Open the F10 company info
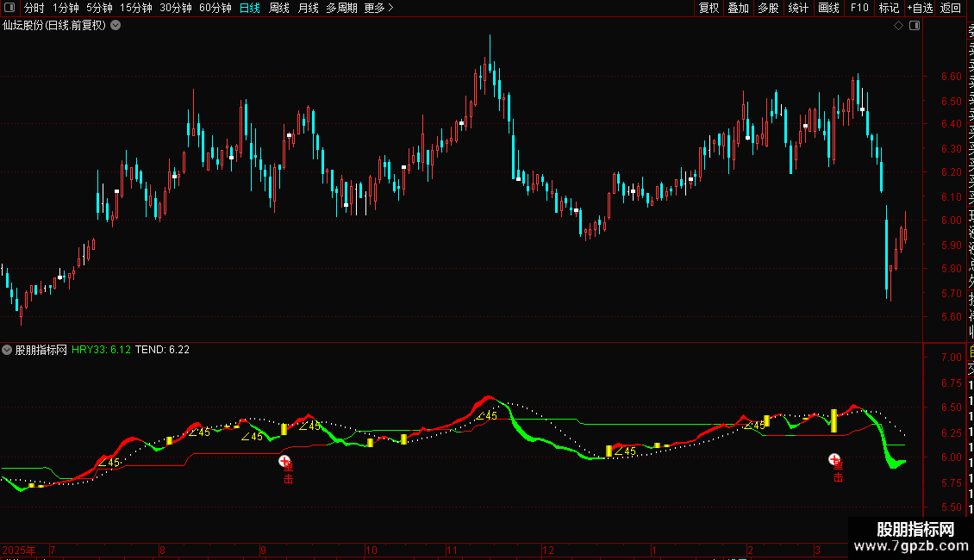Screen dimensions: 974x560 pos(859,8)
